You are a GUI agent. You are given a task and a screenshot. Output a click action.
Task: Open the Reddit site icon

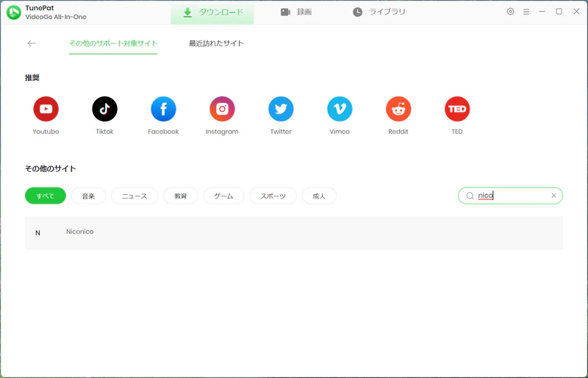[x=398, y=109]
